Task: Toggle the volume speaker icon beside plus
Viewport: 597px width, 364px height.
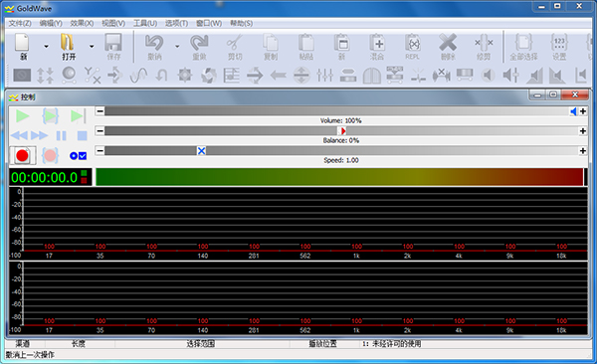Action: pos(573,111)
